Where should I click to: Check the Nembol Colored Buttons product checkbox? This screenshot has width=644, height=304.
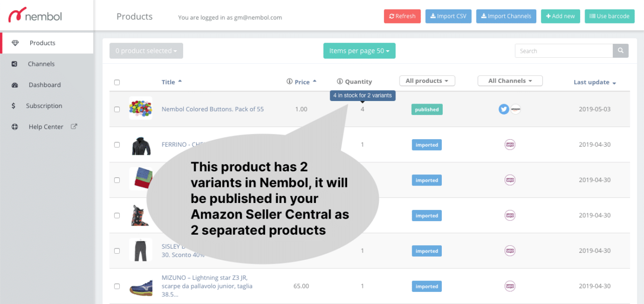click(117, 109)
